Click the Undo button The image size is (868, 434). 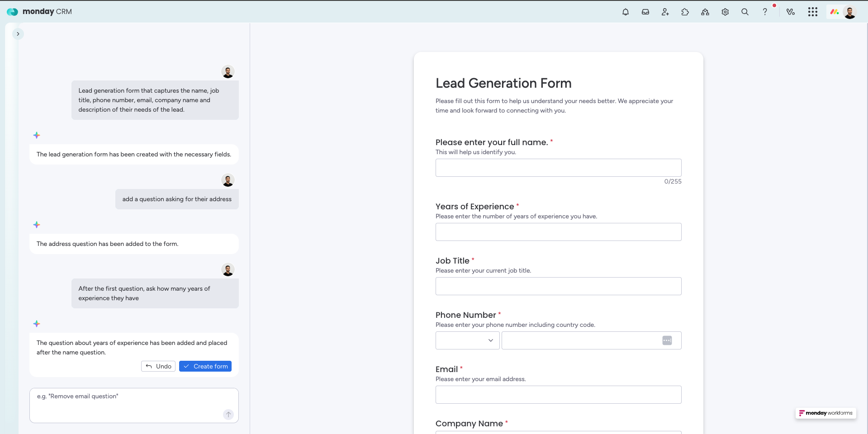point(158,366)
